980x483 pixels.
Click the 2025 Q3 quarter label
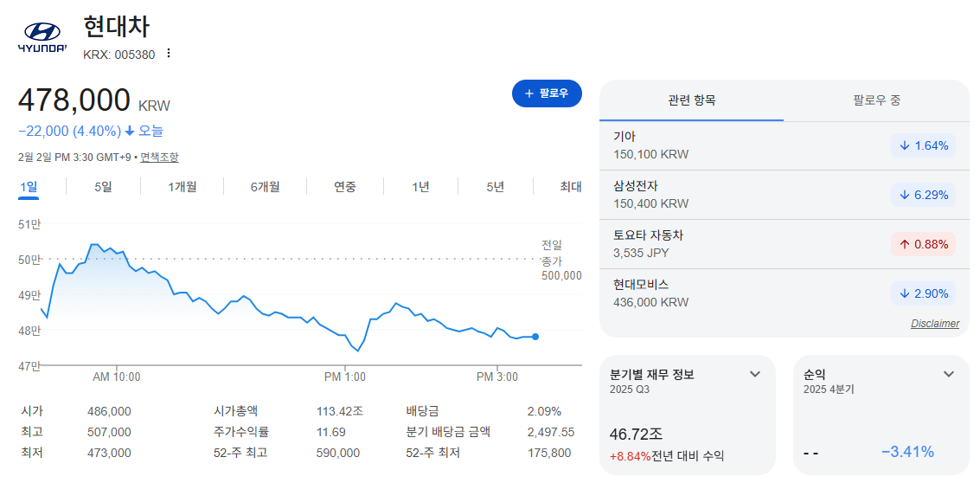coord(628,390)
